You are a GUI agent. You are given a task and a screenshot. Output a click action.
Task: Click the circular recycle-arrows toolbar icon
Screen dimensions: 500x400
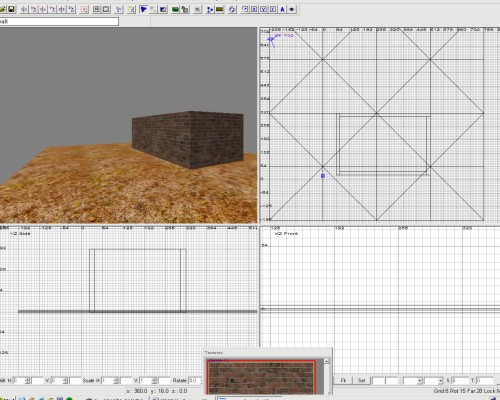(x=232, y=9)
